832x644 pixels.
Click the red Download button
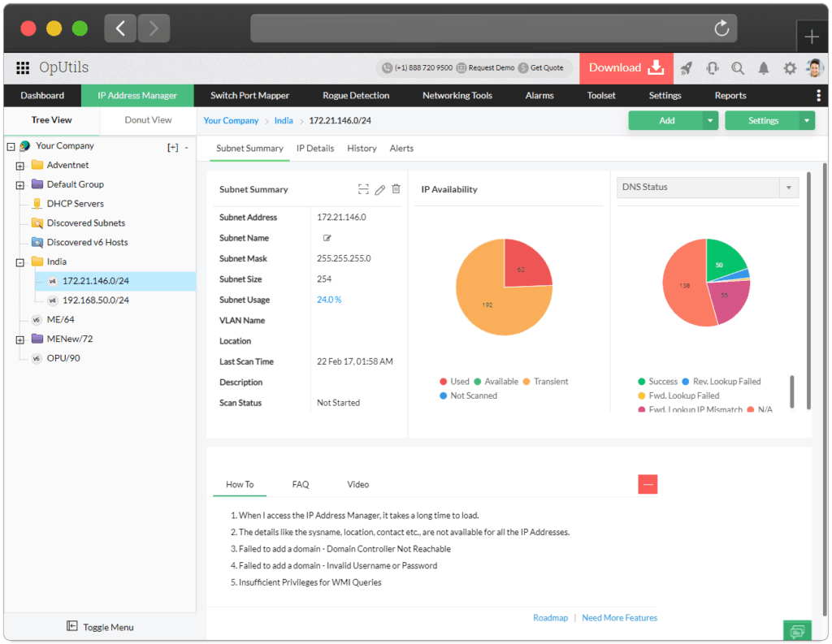[626, 68]
